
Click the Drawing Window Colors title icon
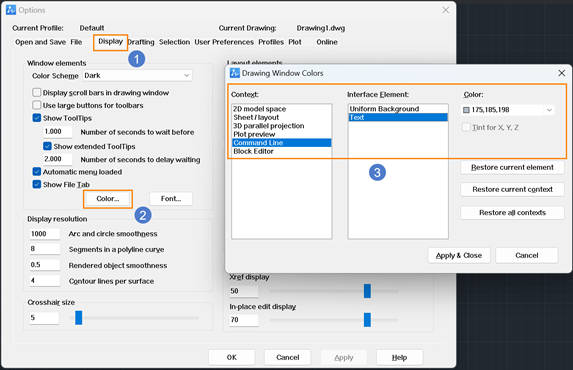[x=235, y=73]
